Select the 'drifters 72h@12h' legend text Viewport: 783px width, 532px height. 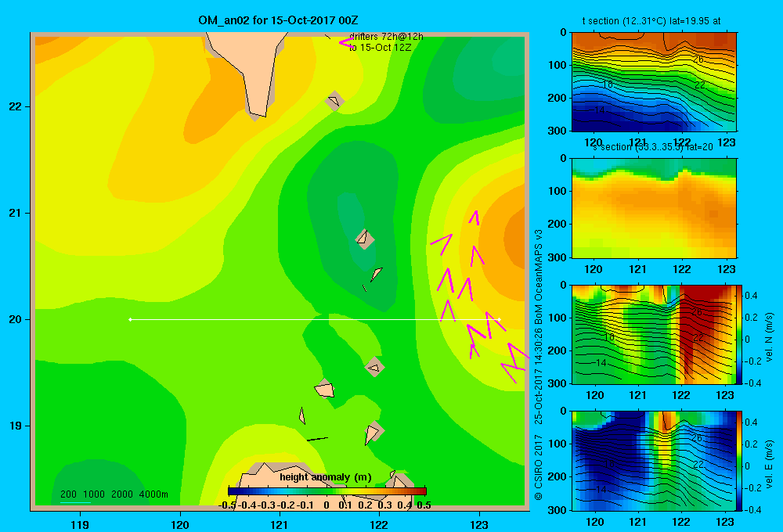pos(386,37)
